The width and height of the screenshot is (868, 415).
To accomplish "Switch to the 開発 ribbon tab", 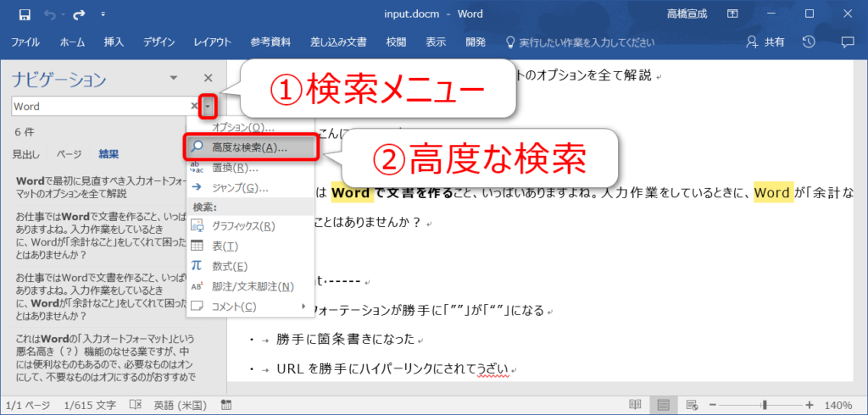I will [476, 42].
